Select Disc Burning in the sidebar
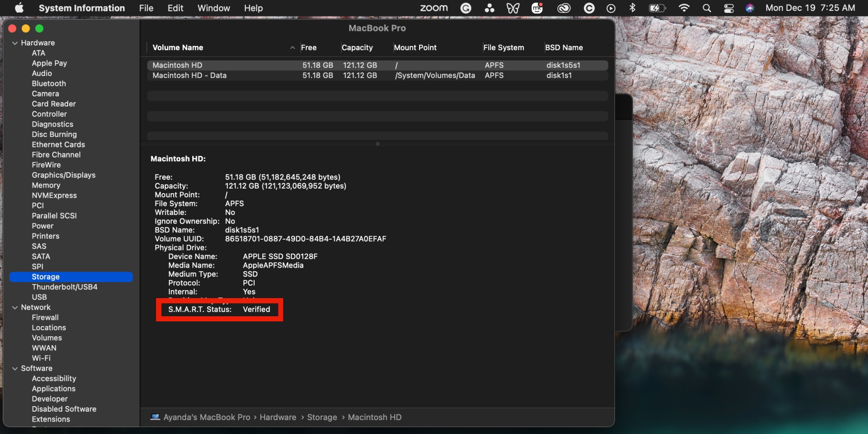This screenshot has height=434, width=868. [54, 134]
